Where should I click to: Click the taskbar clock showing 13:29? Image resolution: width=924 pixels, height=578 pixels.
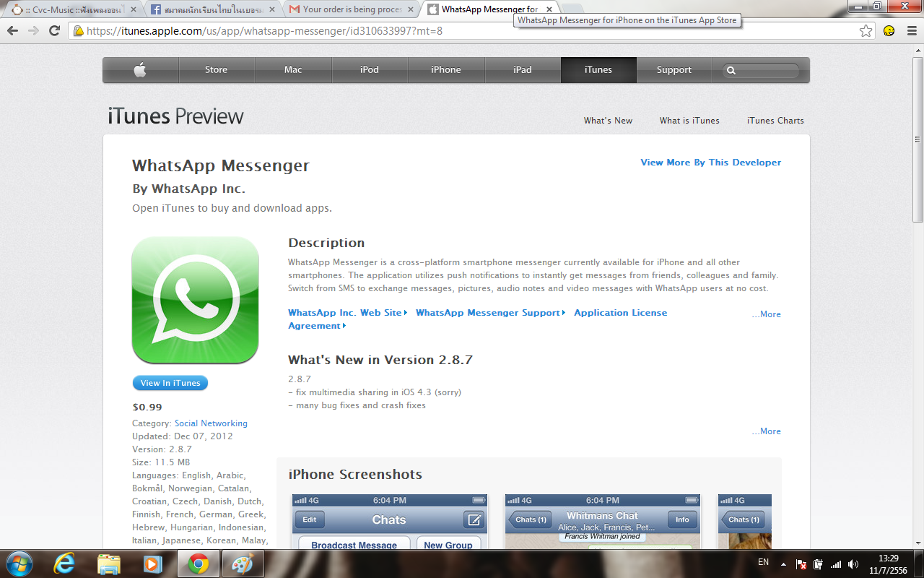(x=889, y=564)
